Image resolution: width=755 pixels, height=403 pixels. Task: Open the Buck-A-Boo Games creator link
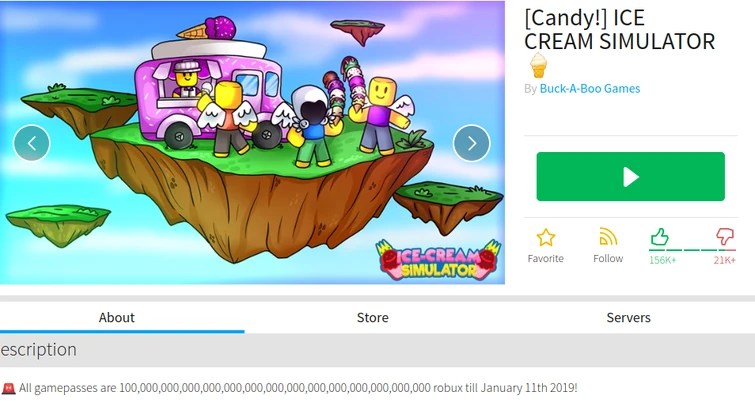590,89
